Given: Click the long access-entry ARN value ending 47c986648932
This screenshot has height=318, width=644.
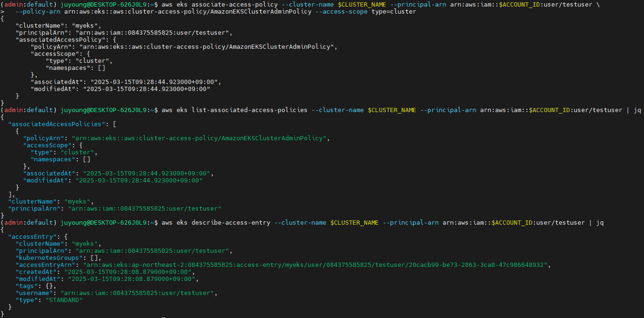Looking at the screenshot, I should point(316,265).
